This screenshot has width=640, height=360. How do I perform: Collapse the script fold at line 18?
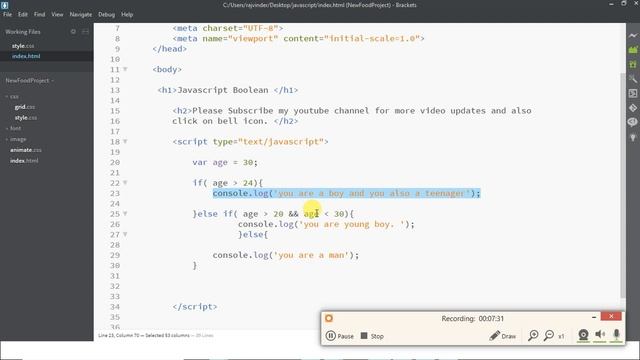click(x=125, y=142)
